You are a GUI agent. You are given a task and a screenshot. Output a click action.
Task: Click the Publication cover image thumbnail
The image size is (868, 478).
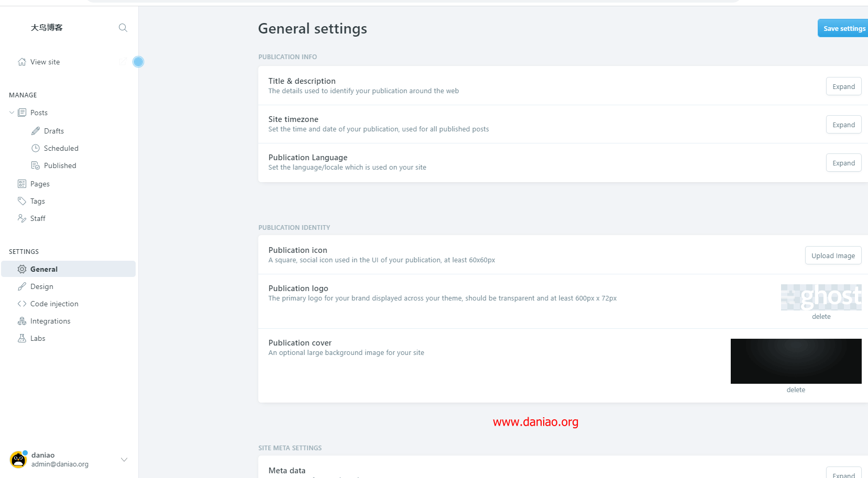[x=796, y=361]
